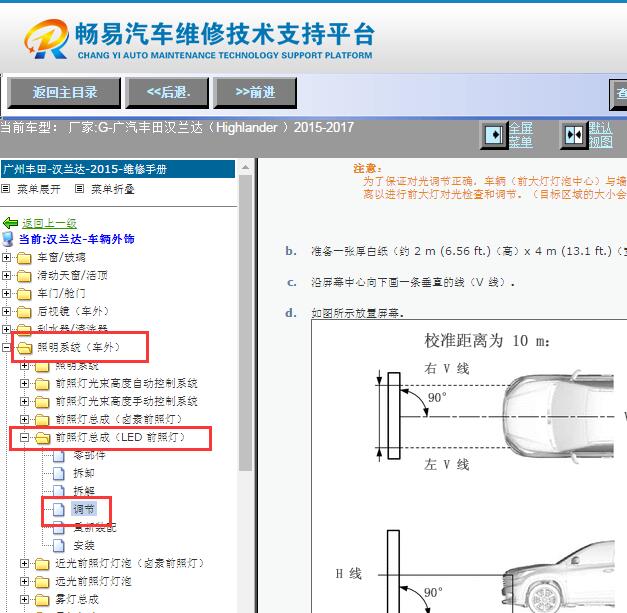
Task: Click the 安装 page icon
Action: (59, 546)
